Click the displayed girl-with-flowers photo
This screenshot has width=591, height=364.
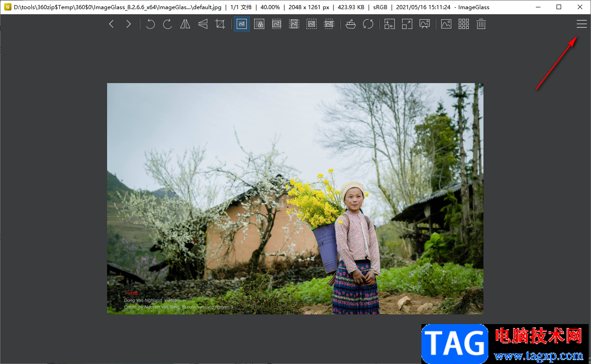click(295, 199)
